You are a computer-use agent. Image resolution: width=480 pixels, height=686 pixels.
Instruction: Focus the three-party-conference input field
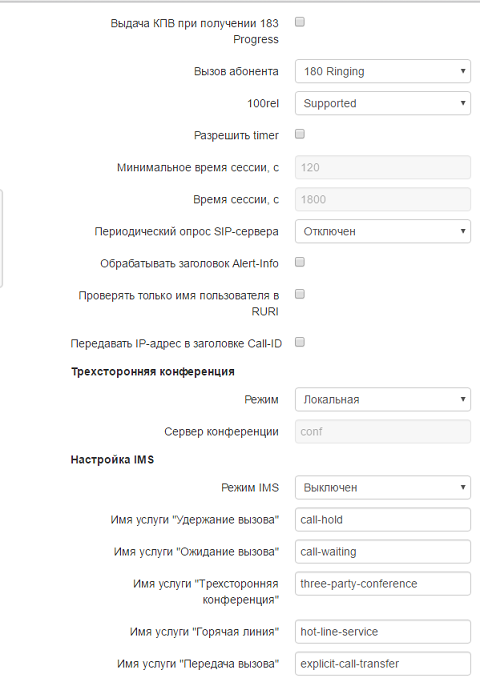(383, 584)
